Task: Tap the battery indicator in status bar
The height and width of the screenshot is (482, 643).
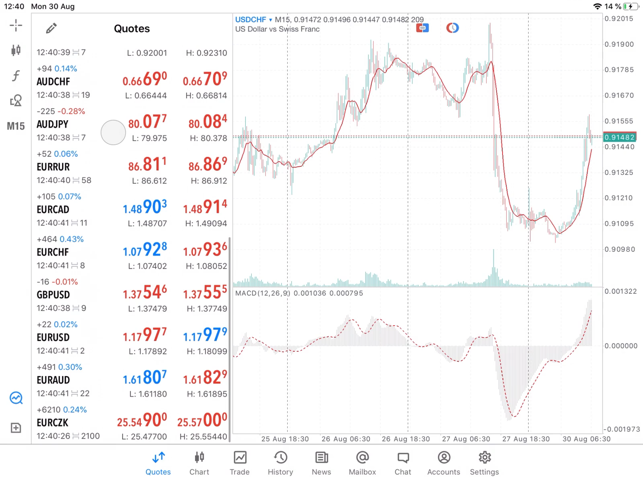Action: click(630, 6)
